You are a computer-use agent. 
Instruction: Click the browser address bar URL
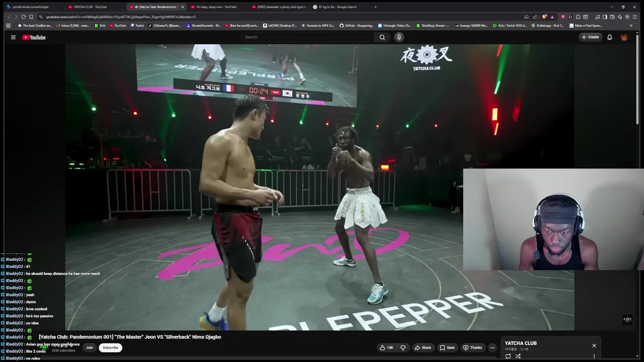(x=121, y=17)
